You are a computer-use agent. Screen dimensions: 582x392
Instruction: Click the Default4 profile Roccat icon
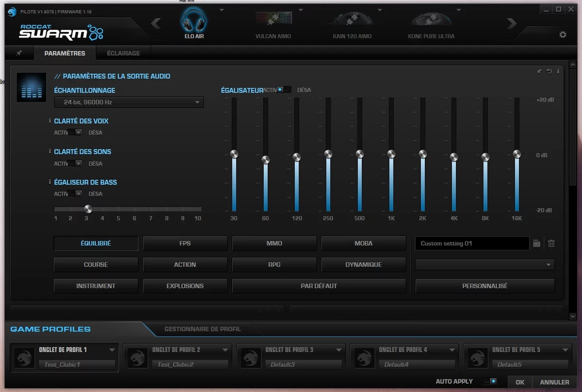pos(364,358)
